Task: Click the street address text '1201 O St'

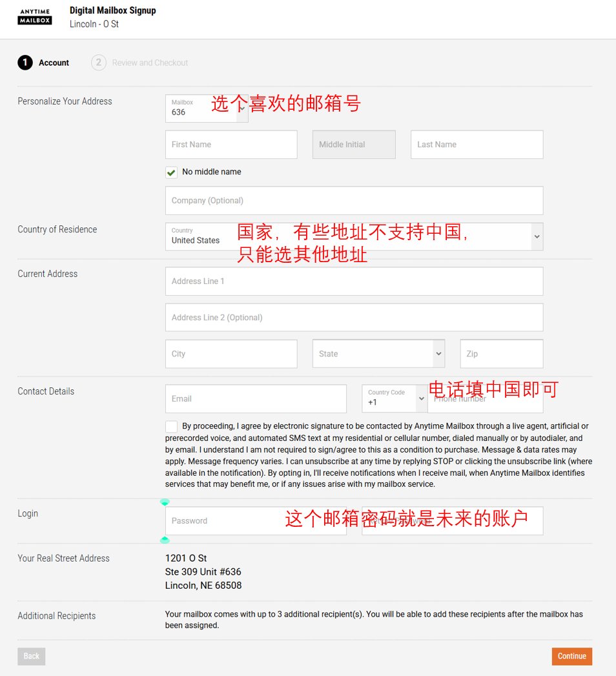Action: click(x=186, y=558)
